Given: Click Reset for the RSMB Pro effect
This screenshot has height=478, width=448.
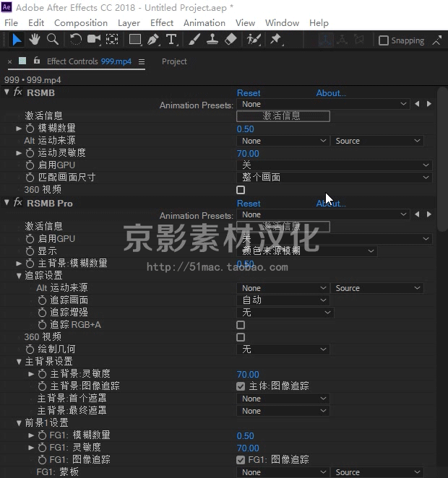Looking at the screenshot, I should point(249,204).
